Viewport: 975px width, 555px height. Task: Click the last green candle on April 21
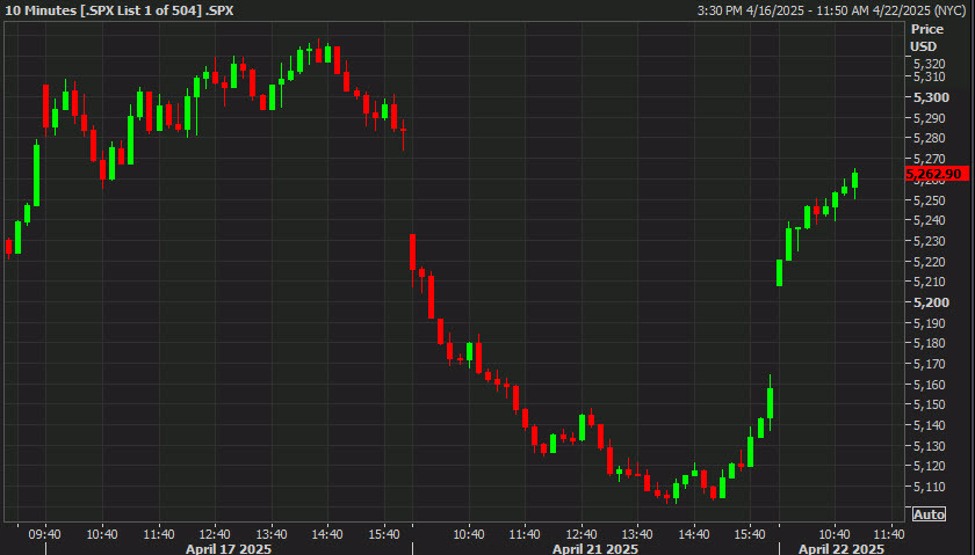[x=770, y=402]
